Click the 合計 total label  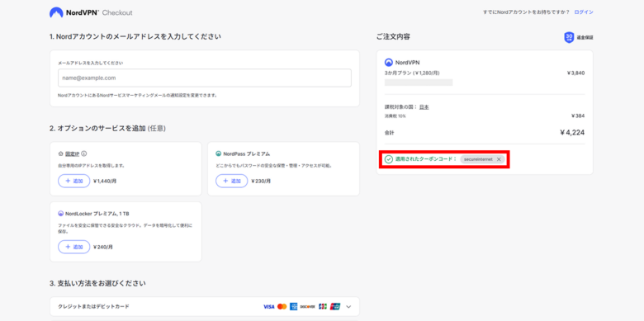pos(390,133)
